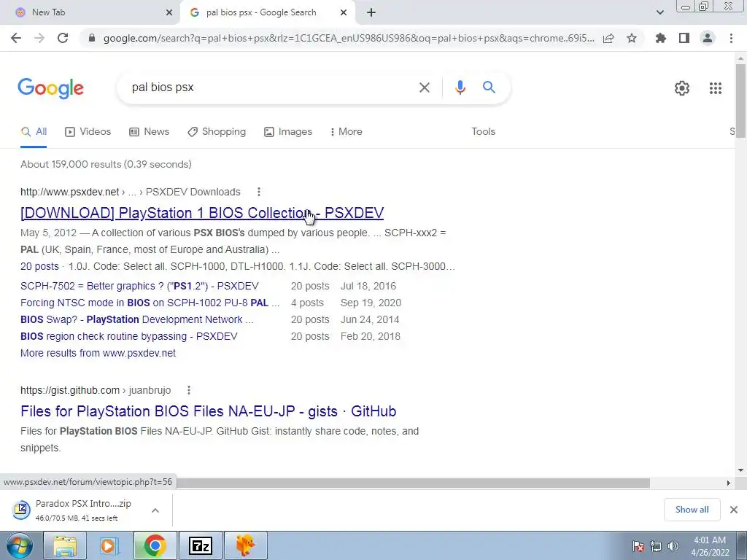Viewport: 747px width, 560px height.
Task: Open Files for PlayStation BIOS Files GitHub link
Action: click(208, 411)
